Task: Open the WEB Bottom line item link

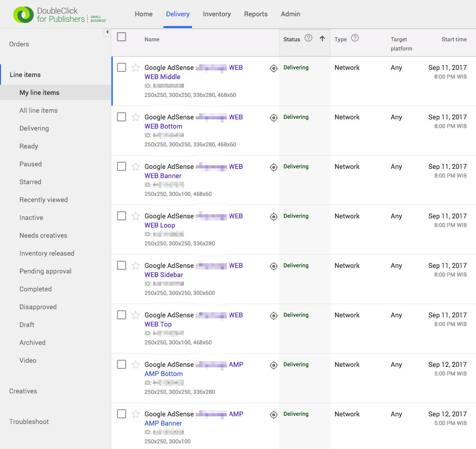Action: (x=163, y=126)
